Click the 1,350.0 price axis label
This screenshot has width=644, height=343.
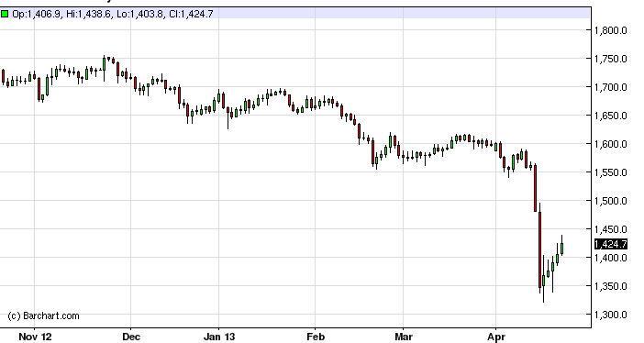pyautogui.click(x=611, y=286)
